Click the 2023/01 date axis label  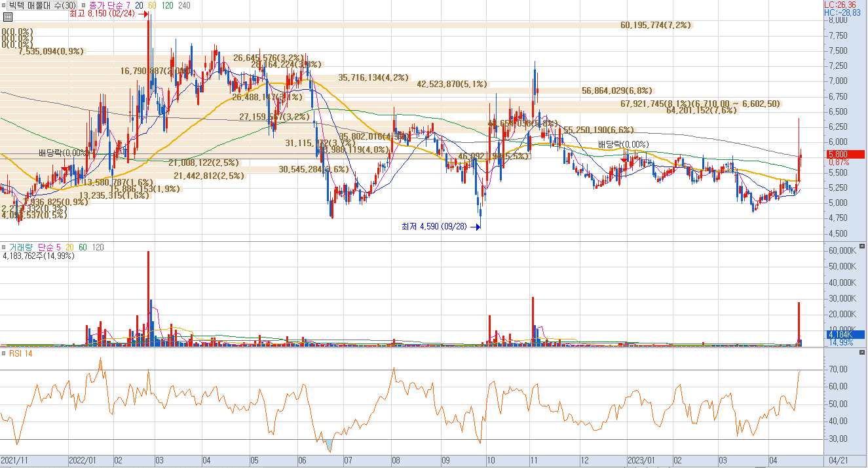tap(642, 460)
